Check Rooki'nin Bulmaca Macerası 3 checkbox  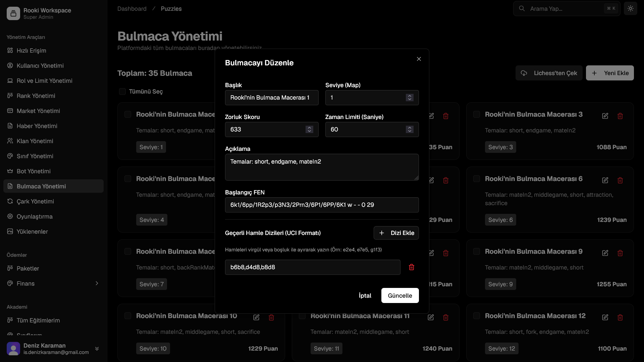tap(477, 114)
